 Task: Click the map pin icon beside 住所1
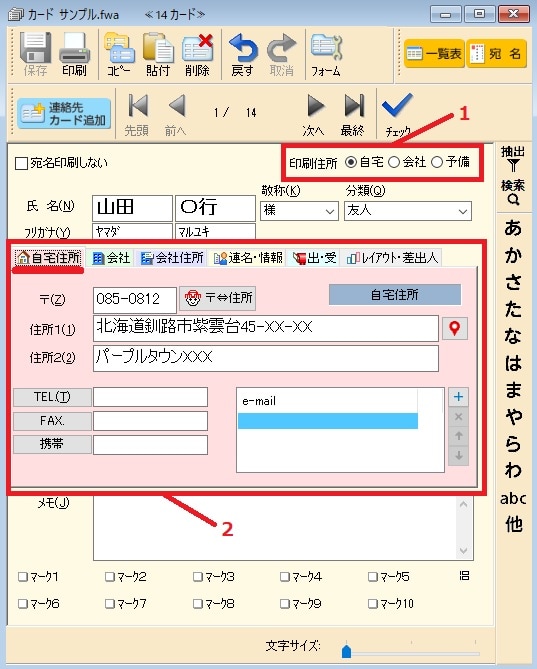[455, 328]
